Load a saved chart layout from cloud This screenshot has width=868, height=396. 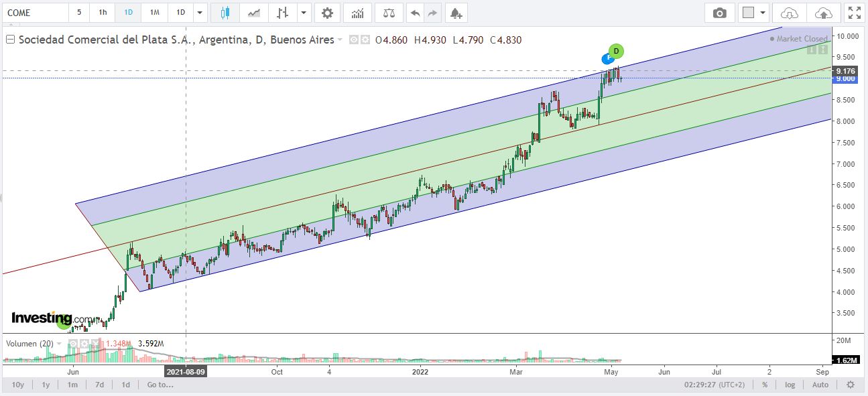tap(790, 13)
